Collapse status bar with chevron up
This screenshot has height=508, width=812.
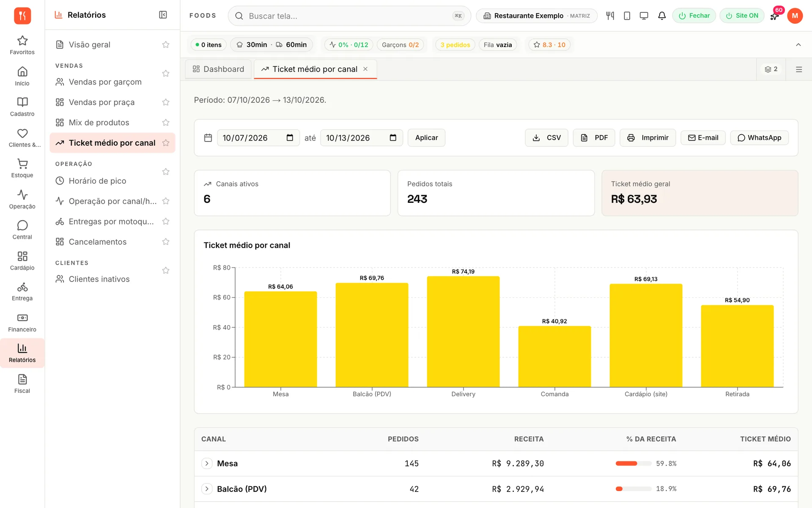pyautogui.click(x=798, y=44)
